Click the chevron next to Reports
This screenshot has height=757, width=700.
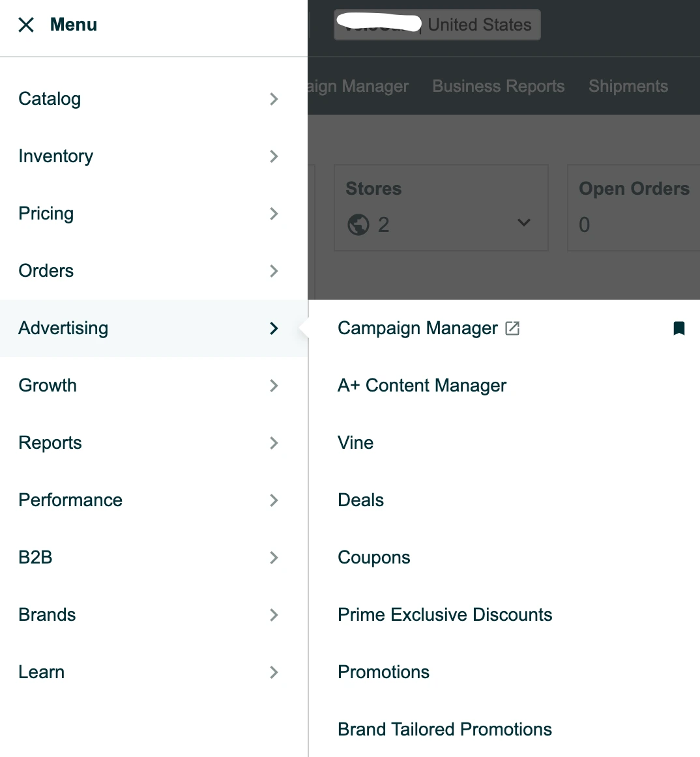click(x=274, y=443)
